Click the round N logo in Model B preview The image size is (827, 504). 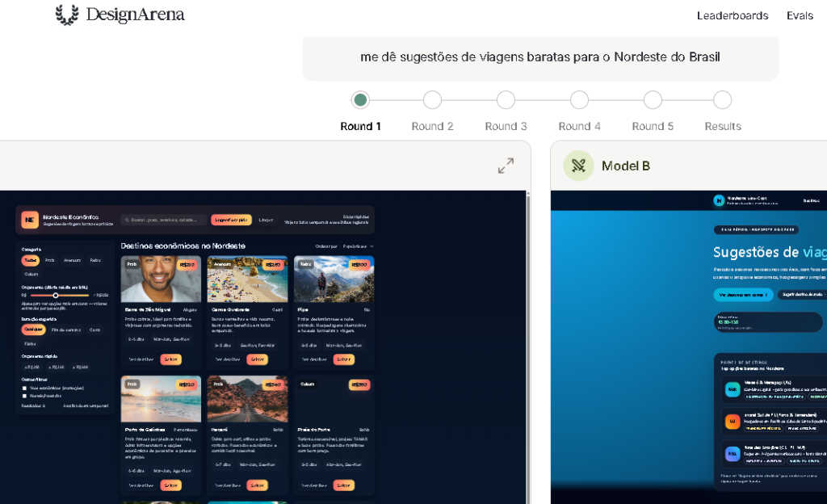[719, 200]
